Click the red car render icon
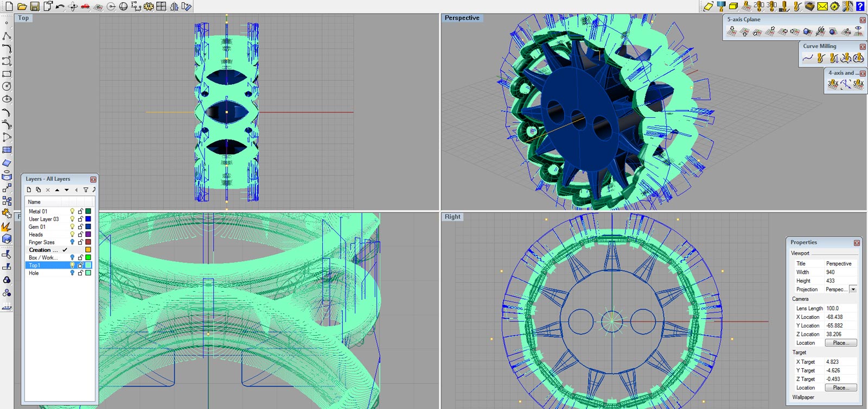Image resolution: width=868 pixels, height=409 pixels. (85, 7)
